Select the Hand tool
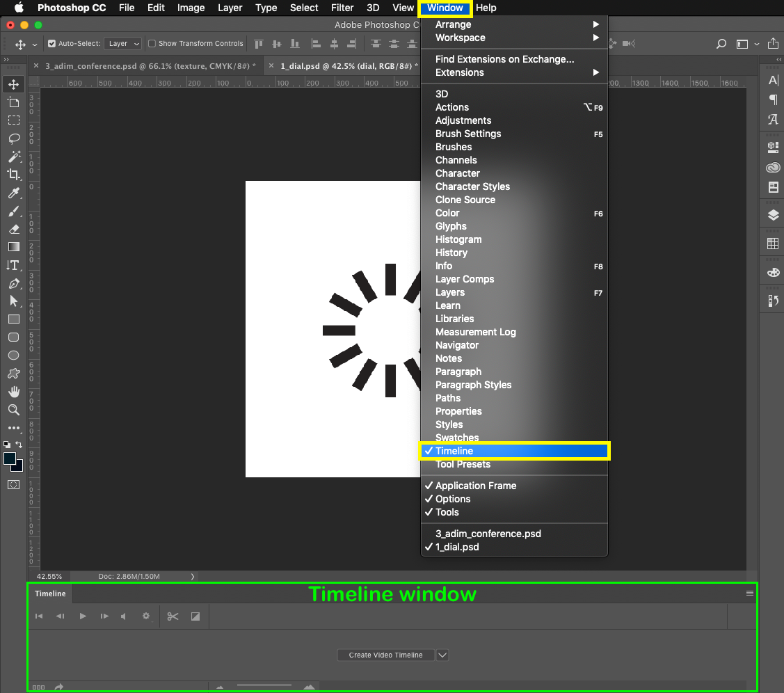The height and width of the screenshot is (693, 784). pyautogui.click(x=13, y=392)
